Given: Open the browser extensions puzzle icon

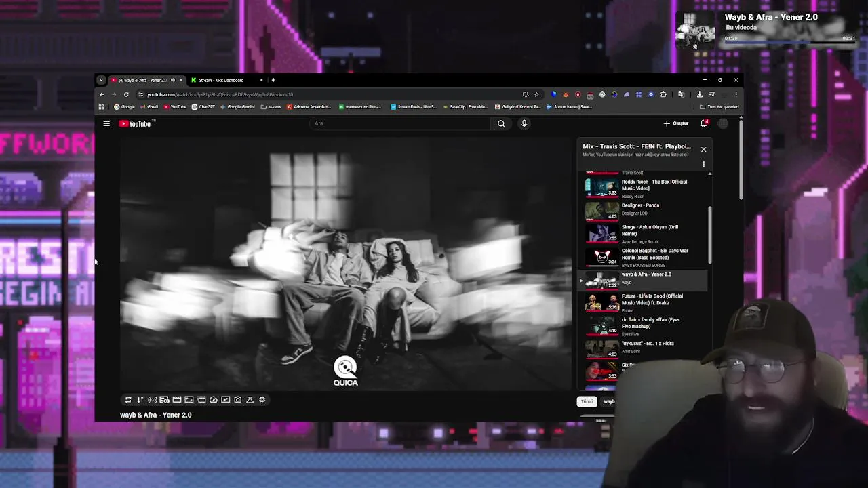Looking at the screenshot, I should point(663,94).
